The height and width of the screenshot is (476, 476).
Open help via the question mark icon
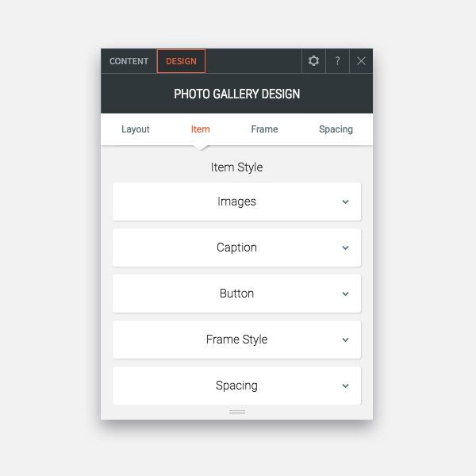337,61
